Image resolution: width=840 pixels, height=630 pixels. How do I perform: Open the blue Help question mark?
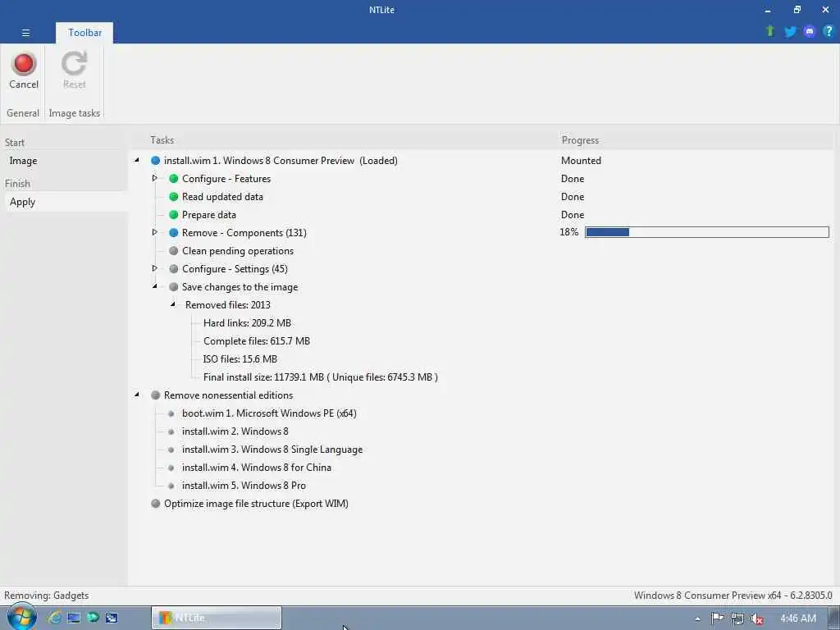tap(829, 31)
